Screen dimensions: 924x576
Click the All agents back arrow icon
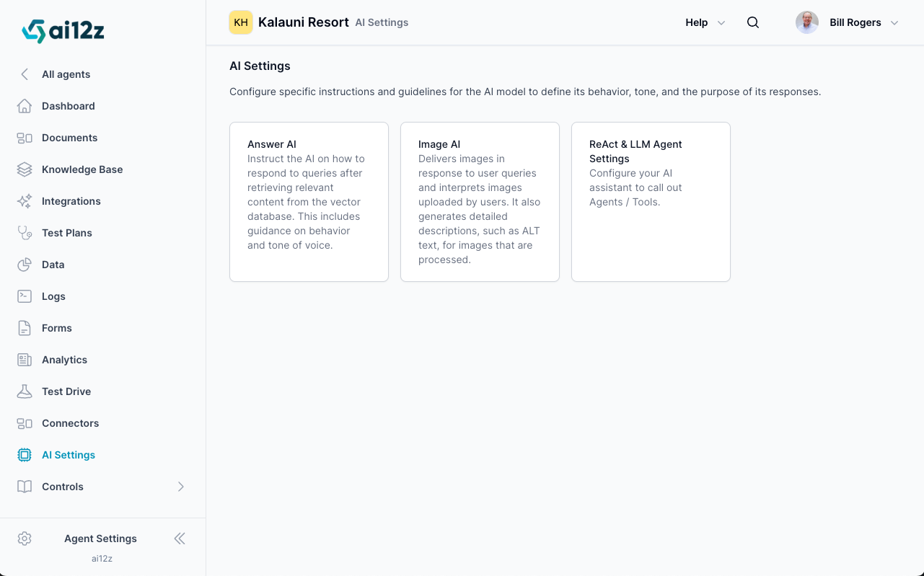(25, 74)
